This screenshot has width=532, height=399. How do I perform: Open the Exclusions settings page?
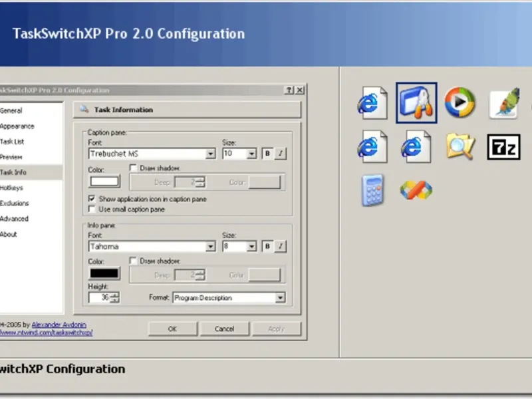14,203
